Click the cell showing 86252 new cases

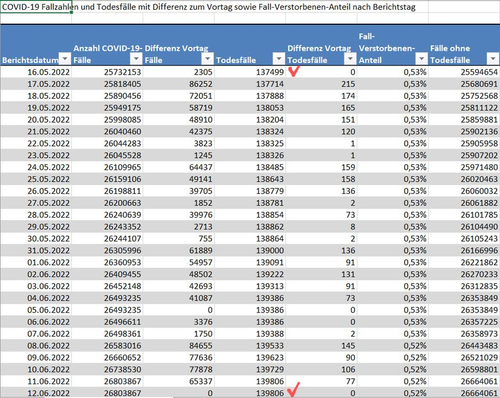179,84
